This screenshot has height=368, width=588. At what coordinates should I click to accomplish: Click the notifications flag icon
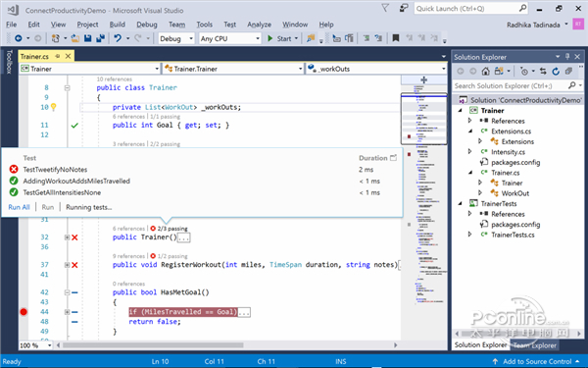[x=385, y=8]
